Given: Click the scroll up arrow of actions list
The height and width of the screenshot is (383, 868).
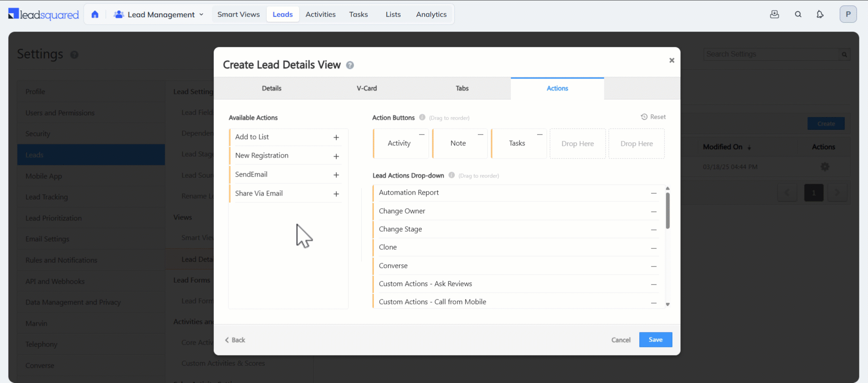Looking at the screenshot, I should tap(668, 188).
